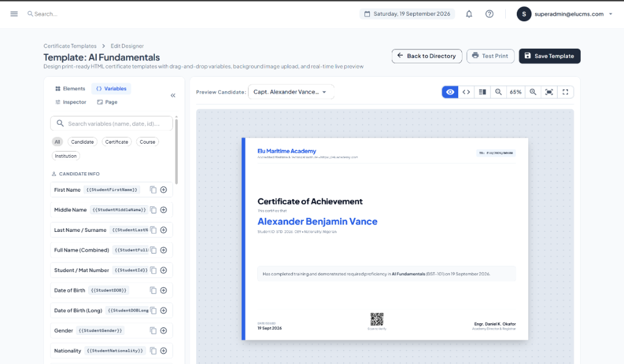The height and width of the screenshot is (364, 624).
Task: Insert the Gender variable
Action: point(163,331)
